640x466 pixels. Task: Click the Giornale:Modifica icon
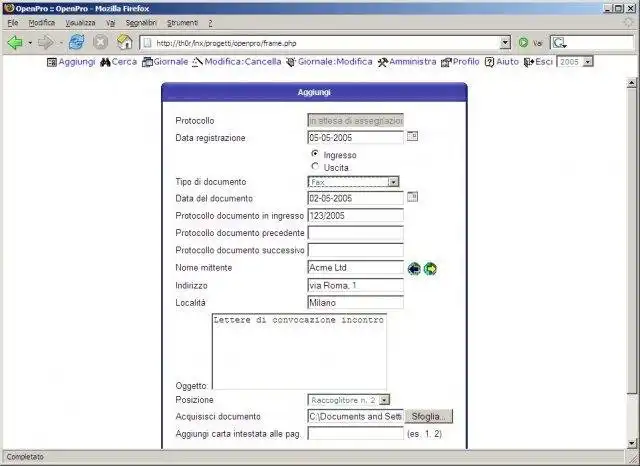click(291, 62)
